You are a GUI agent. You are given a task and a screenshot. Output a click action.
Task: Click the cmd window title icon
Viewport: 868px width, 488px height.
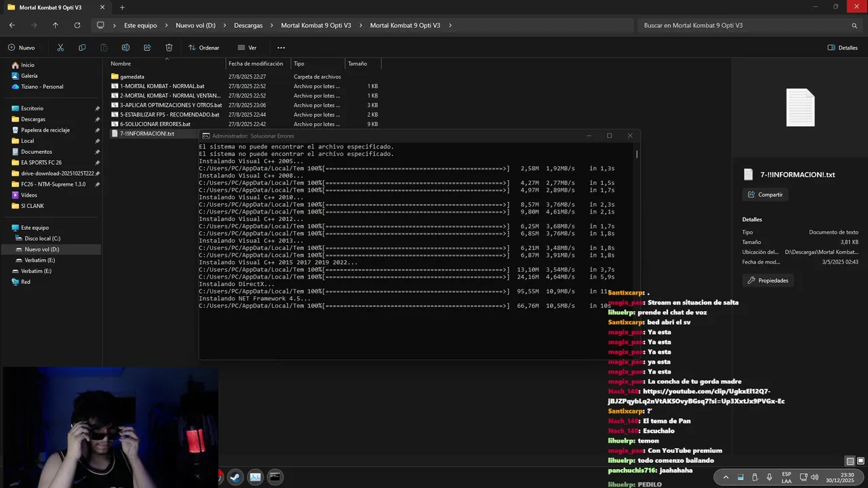point(205,136)
